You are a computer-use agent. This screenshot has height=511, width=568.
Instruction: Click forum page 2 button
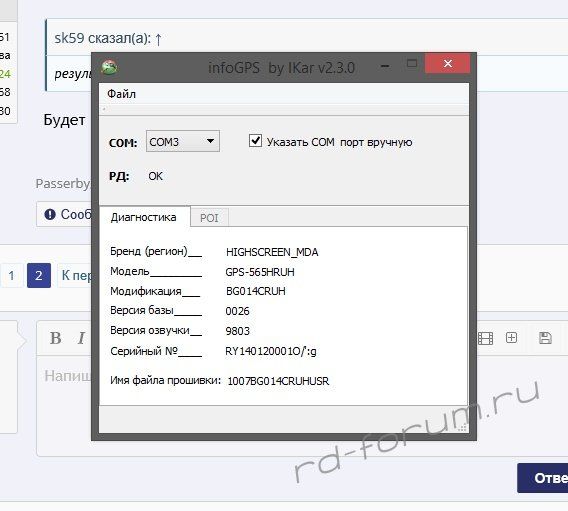39,276
